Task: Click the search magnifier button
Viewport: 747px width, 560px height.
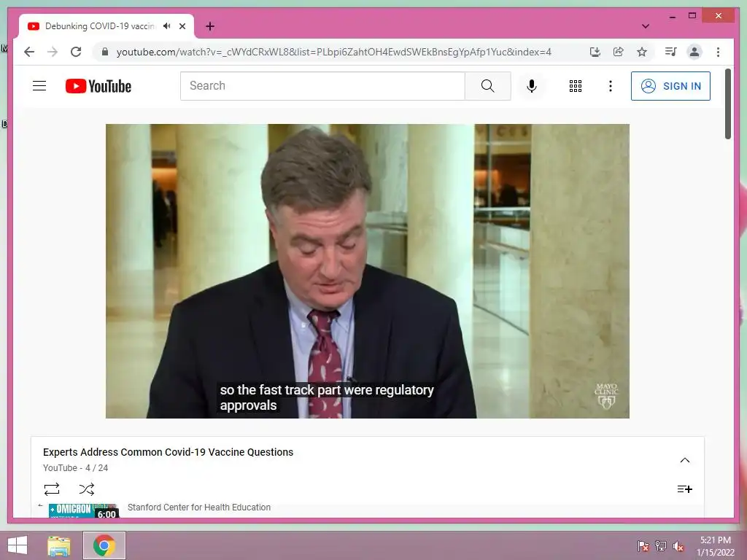Action: tap(487, 86)
